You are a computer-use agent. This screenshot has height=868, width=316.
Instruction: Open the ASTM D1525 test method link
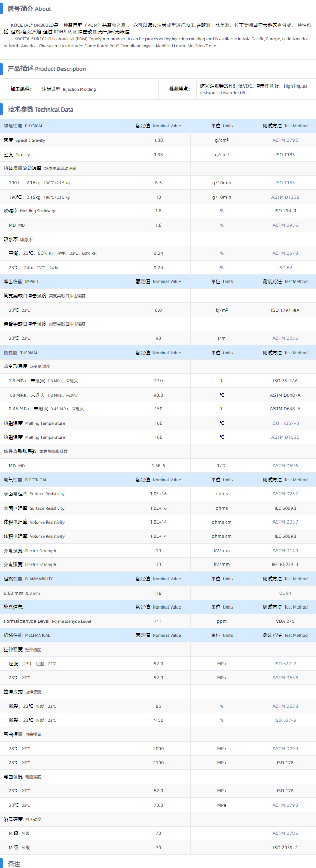285,437
